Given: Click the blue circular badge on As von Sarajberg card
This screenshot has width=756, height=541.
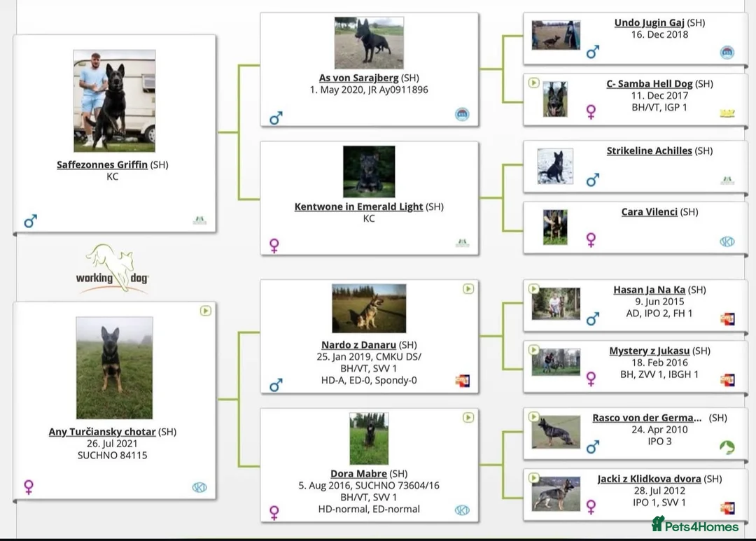Looking at the screenshot, I should 461,115.
